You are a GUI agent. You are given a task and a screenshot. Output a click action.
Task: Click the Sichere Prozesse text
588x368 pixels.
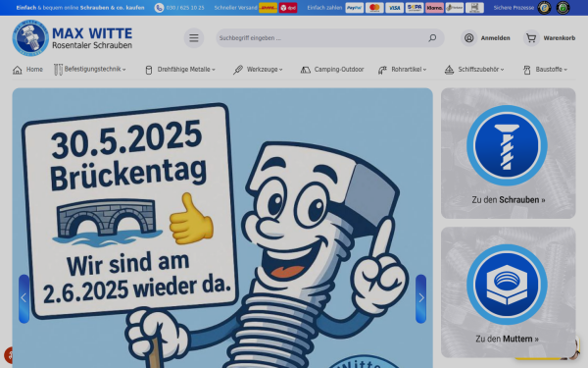click(x=514, y=8)
